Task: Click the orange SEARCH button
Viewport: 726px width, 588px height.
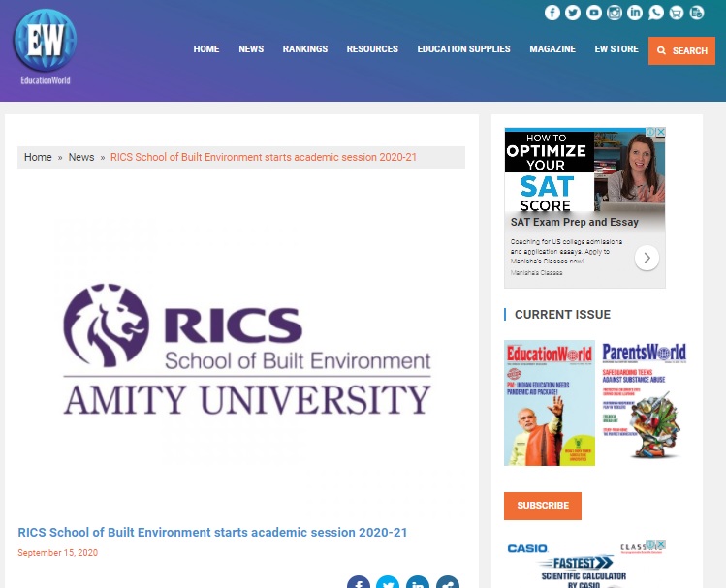Action: click(681, 51)
